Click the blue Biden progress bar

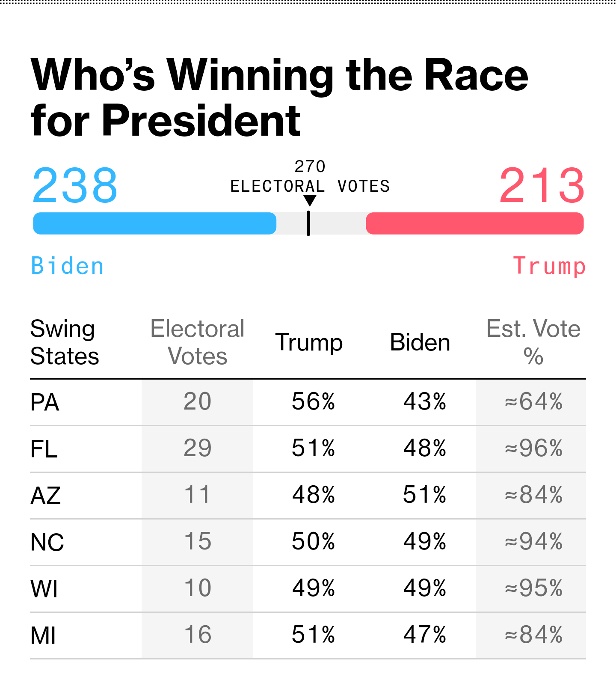pos(154,223)
